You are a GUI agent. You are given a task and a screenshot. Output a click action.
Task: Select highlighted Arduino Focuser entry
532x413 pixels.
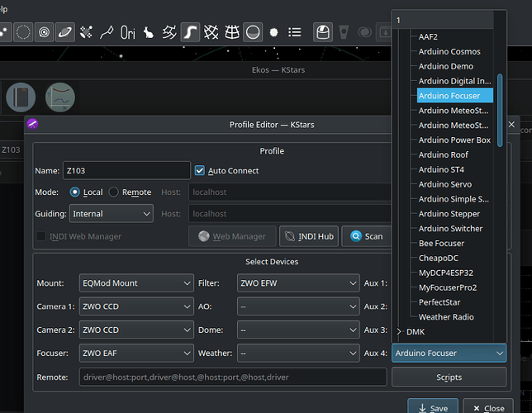(x=454, y=96)
